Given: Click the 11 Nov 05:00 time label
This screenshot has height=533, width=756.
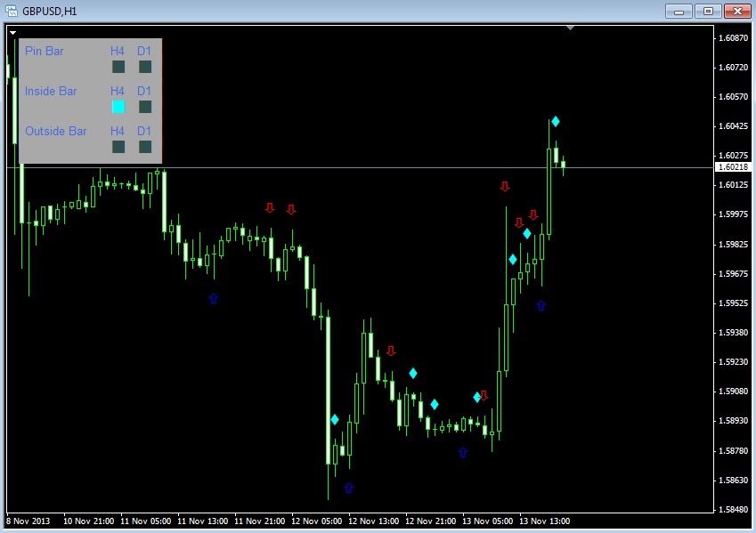Looking at the screenshot, I should (146, 521).
